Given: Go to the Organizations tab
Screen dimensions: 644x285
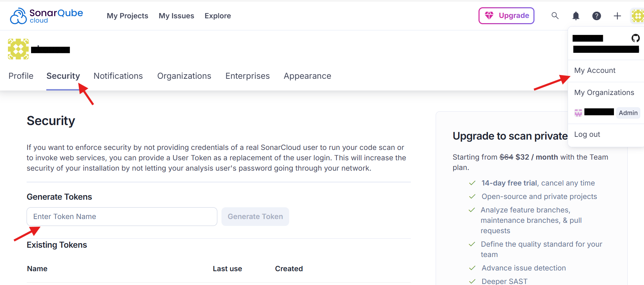Looking at the screenshot, I should [184, 76].
